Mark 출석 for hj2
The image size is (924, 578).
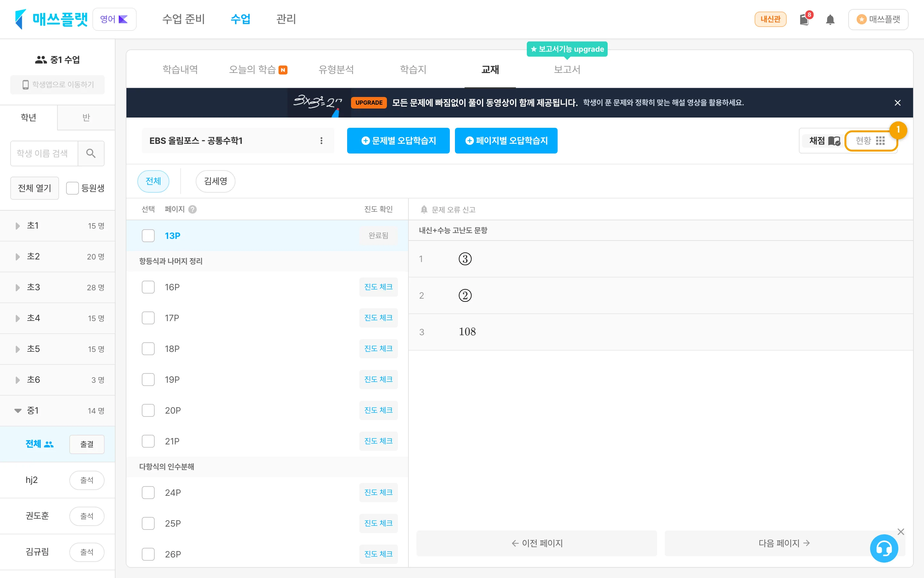point(87,480)
